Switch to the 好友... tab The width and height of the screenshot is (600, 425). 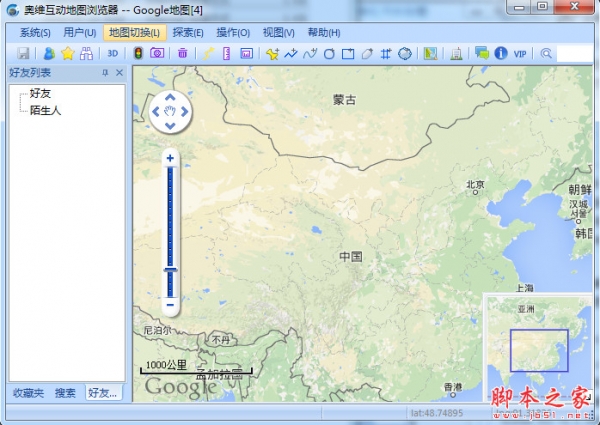pyautogui.click(x=103, y=393)
